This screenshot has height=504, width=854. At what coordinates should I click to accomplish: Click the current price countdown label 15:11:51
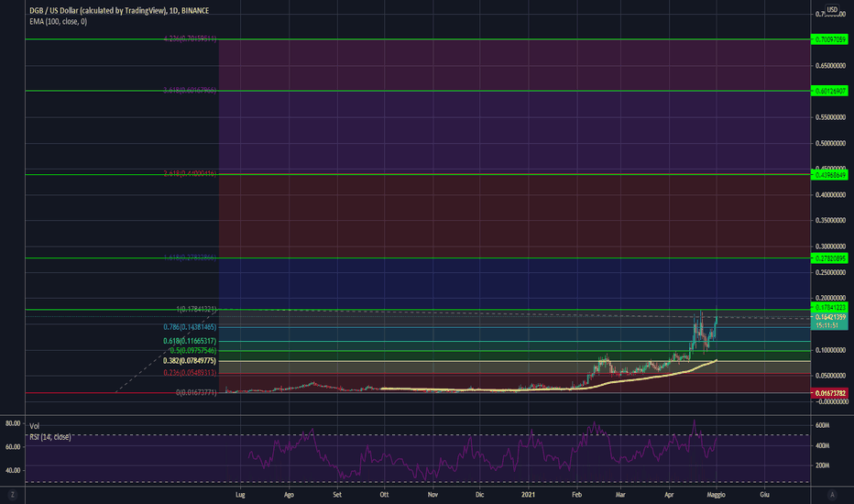point(829,325)
